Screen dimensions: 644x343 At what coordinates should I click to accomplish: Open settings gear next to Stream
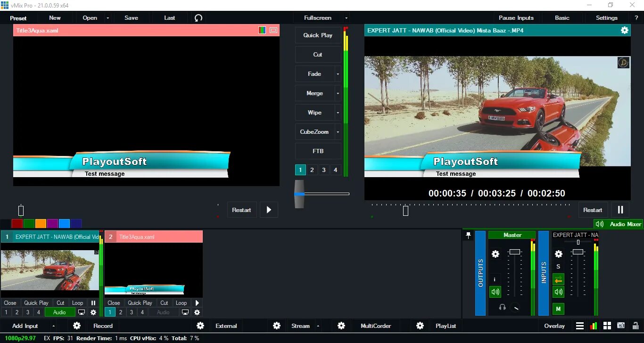coord(277,326)
